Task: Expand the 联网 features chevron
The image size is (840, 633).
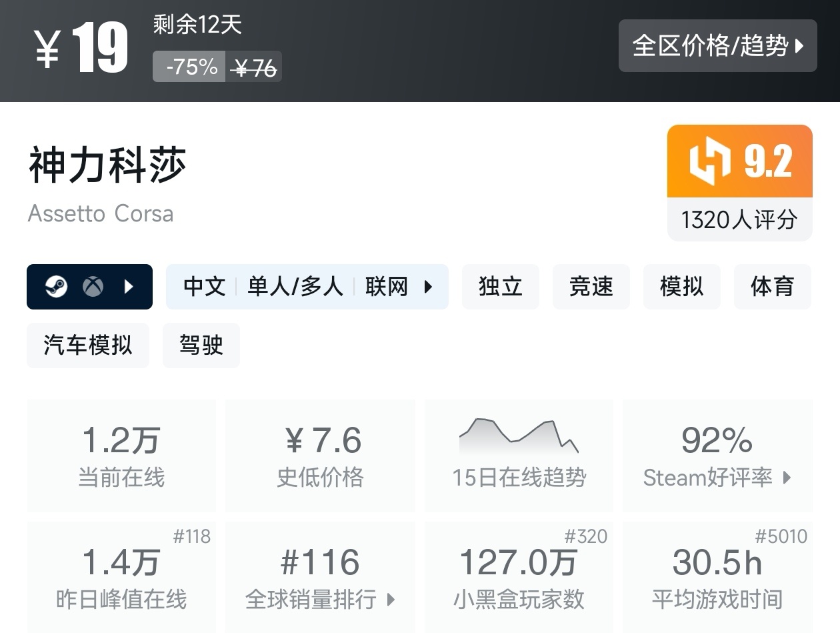Action: [427, 287]
